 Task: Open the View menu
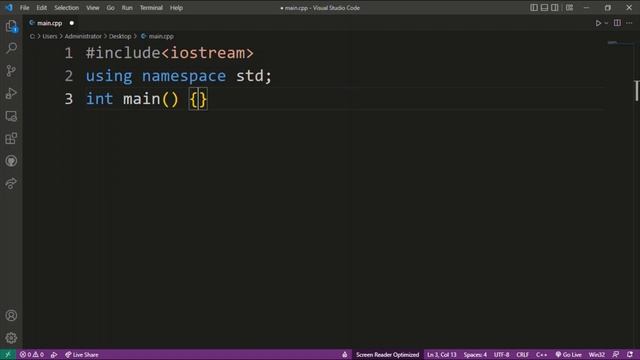[x=93, y=8]
